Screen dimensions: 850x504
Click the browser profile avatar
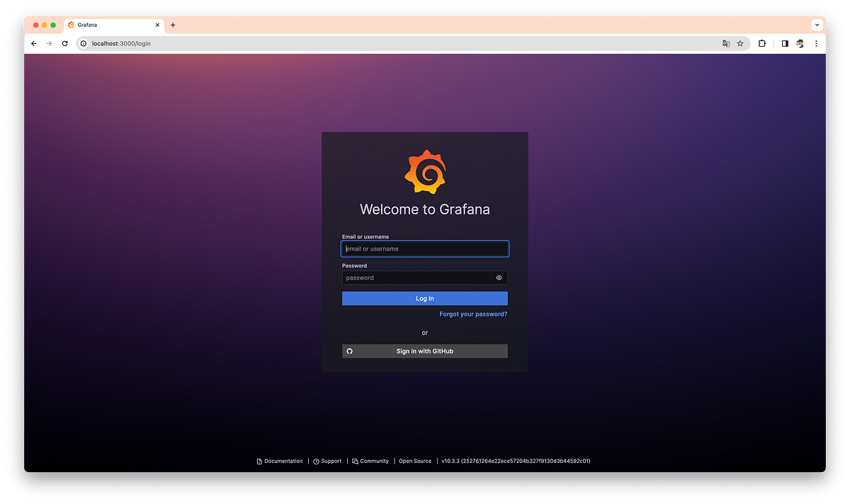click(x=800, y=43)
